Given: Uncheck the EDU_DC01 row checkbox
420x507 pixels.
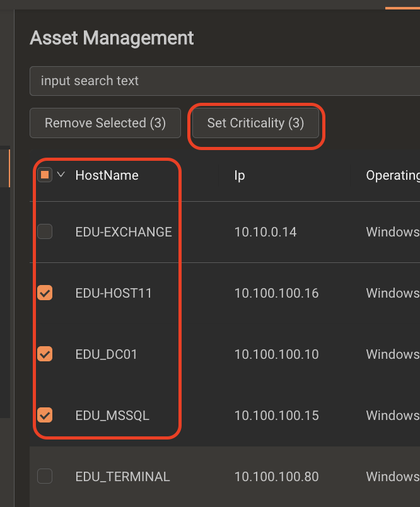Looking at the screenshot, I should click(x=45, y=354).
